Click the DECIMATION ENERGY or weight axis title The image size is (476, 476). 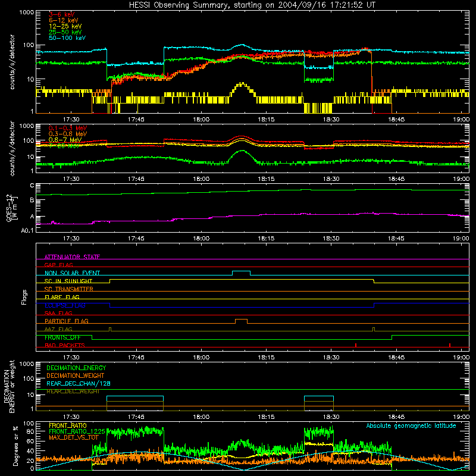[x=9, y=386]
